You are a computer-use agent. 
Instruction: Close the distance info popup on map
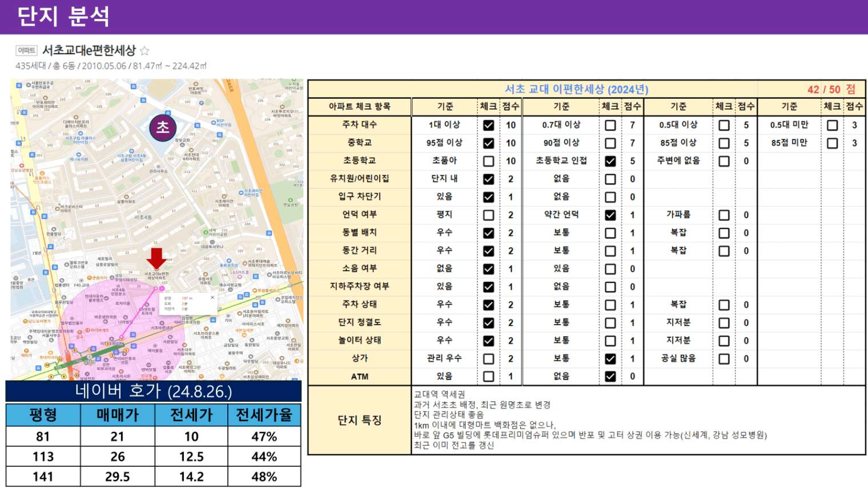point(212,297)
